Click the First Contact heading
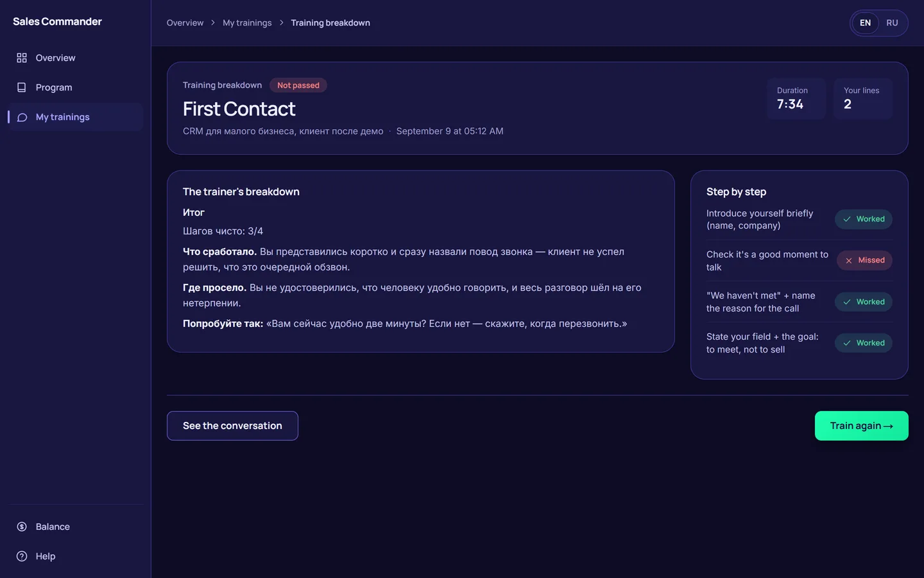 (x=239, y=109)
